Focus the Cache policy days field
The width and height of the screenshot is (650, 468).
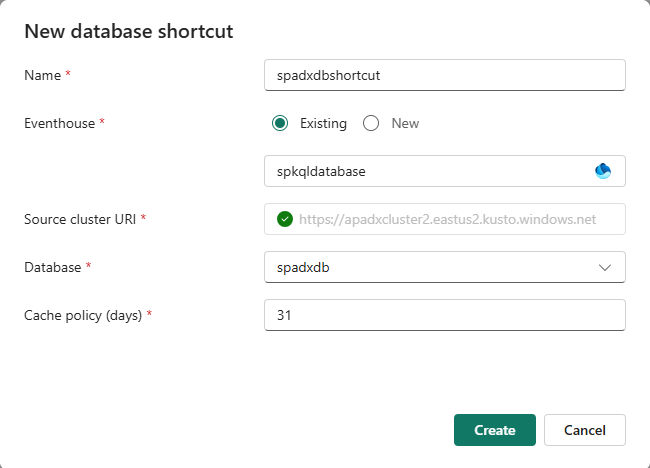[x=444, y=315]
